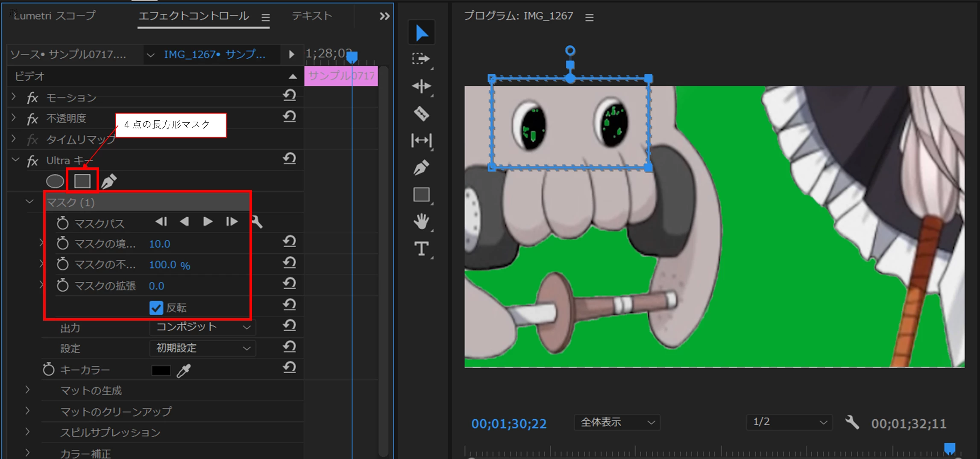Expand マットのクリーンアップ section

click(28, 411)
